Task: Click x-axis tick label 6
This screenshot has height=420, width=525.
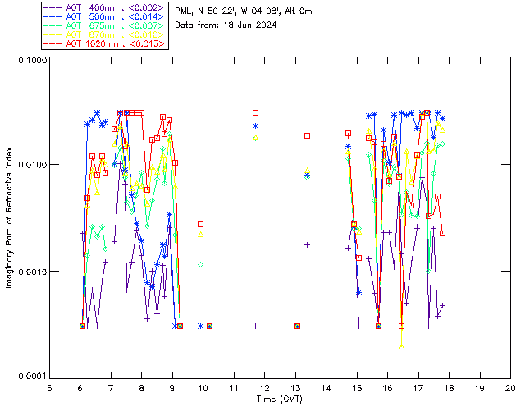Action: click(x=80, y=388)
